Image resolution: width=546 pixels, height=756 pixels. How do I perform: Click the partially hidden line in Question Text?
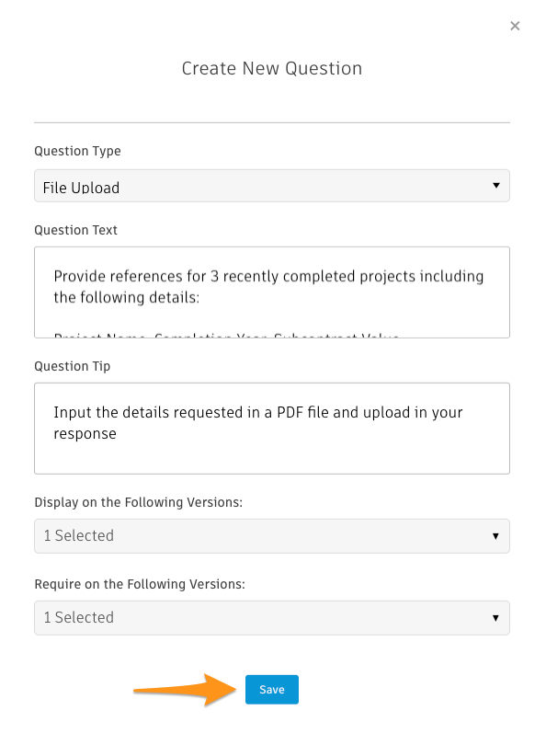[x=226, y=335]
